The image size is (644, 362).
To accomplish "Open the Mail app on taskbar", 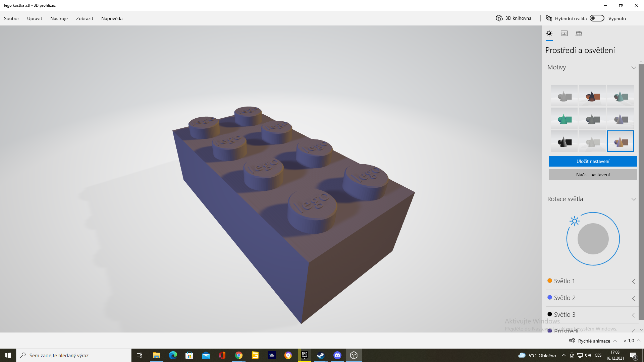I will point(206,355).
